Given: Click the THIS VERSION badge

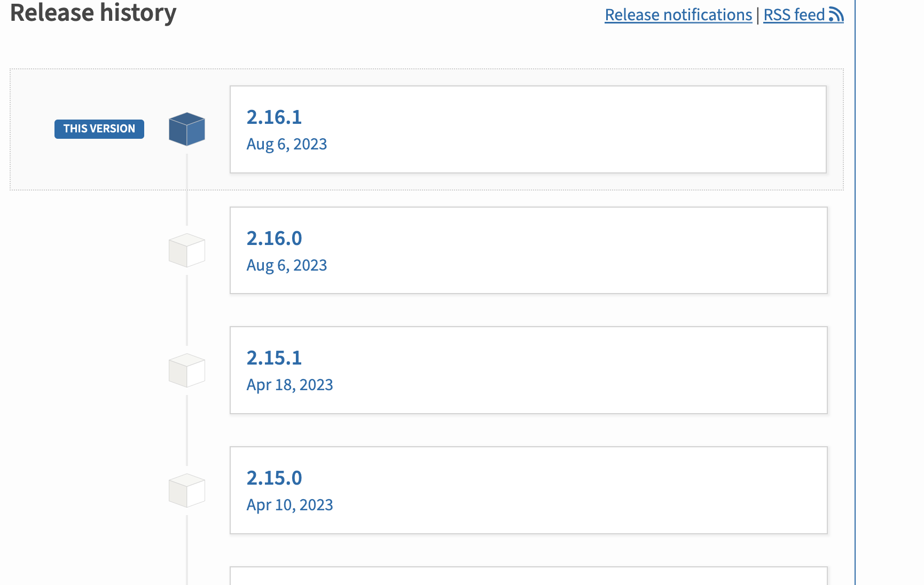Looking at the screenshot, I should pyautogui.click(x=99, y=129).
